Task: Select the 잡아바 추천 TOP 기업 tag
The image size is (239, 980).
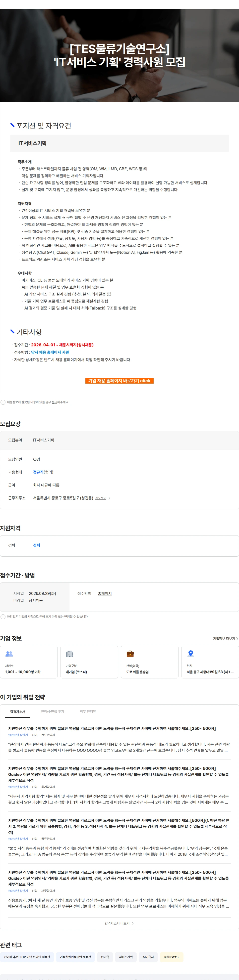Action: click(x=27, y=957)
